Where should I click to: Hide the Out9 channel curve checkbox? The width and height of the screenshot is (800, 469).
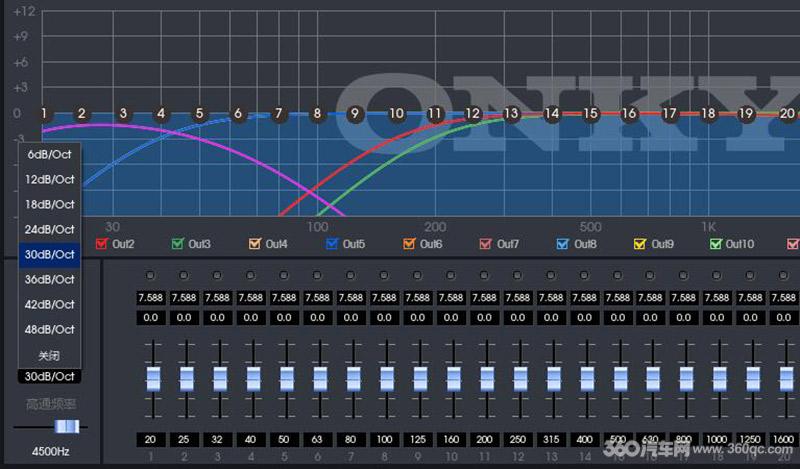coord(640,244)
